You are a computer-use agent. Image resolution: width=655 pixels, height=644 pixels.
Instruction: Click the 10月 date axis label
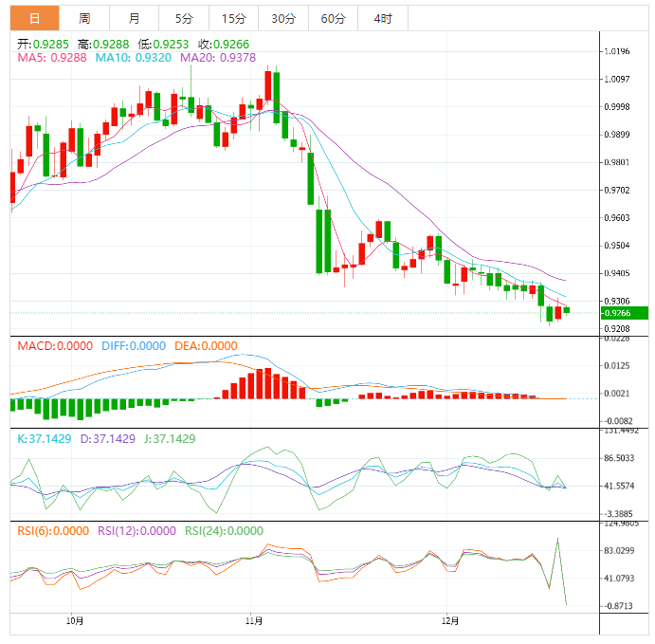coord(74,621)
